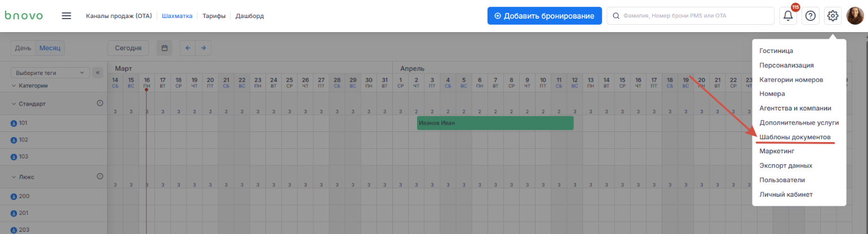
Task: Switch the view to Месяц
Action: pyautogui.click(x=50, y=48)
